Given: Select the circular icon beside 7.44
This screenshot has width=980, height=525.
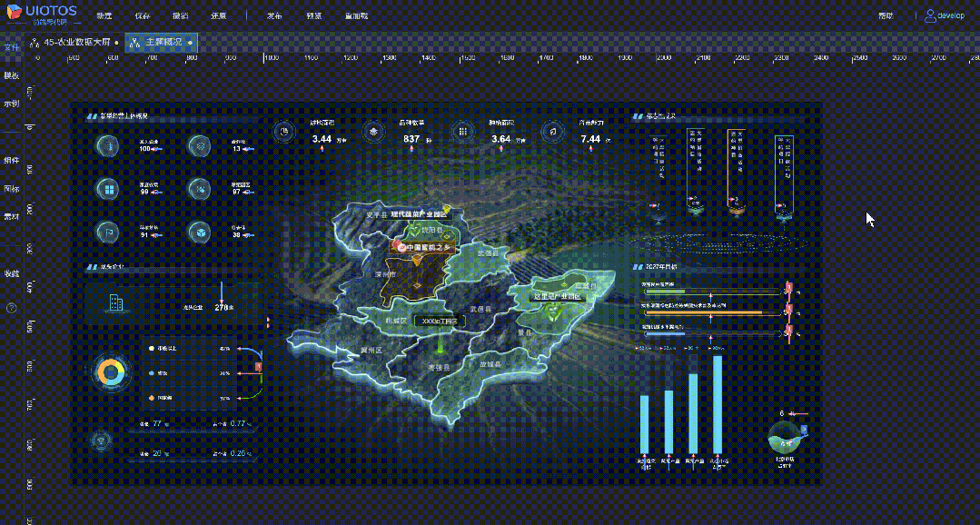Looking at the screenshot, I should [x=552, y=132].
